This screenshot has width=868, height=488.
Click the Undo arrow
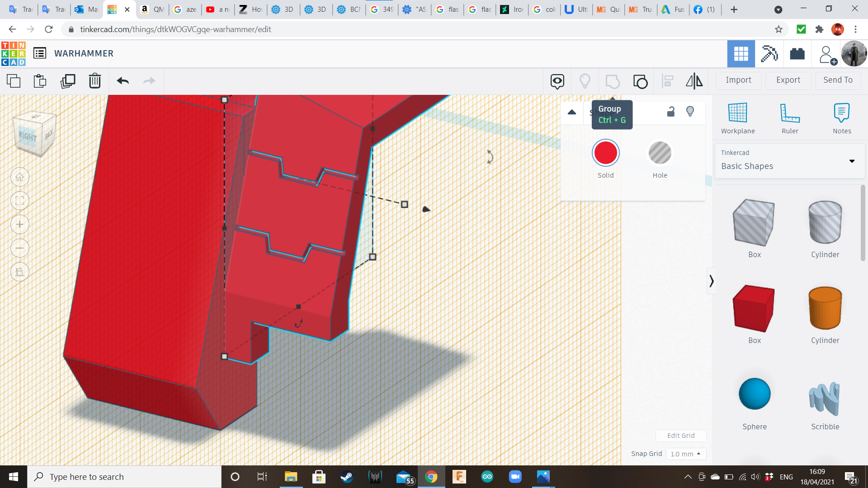coord(123,81)
